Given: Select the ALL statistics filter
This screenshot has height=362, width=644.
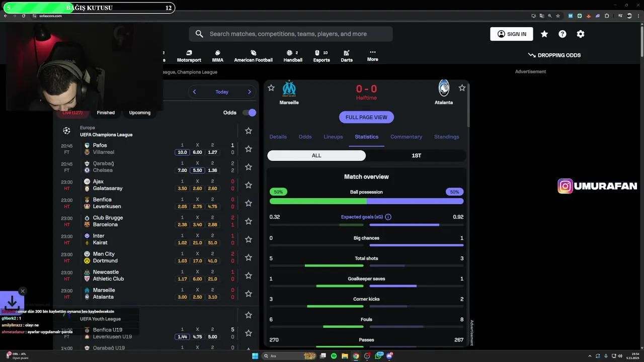Looking at the screenshot, I should (316, 155).
